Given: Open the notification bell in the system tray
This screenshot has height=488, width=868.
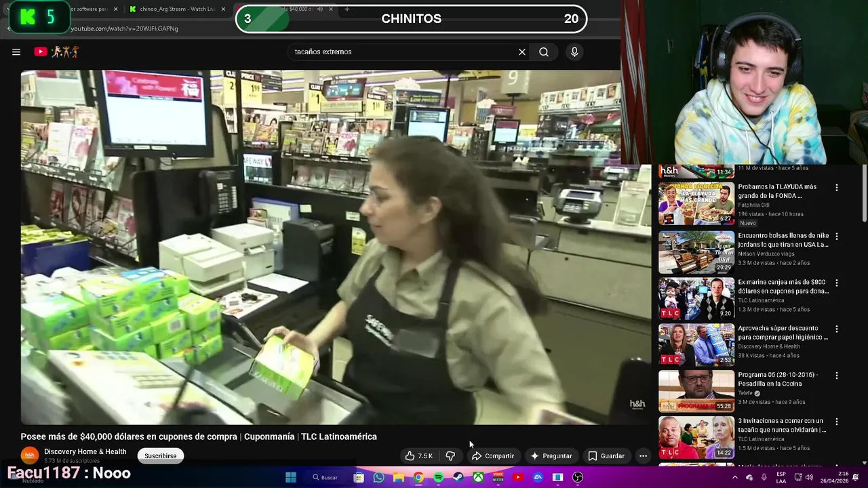Looking at the screenshot, I should click(x=855, y=477).
